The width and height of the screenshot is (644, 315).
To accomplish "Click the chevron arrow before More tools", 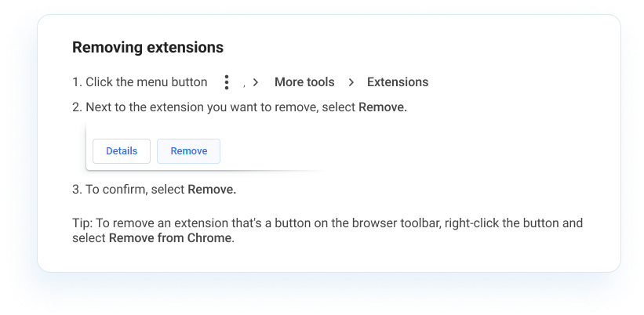I will tap(256, 82).
